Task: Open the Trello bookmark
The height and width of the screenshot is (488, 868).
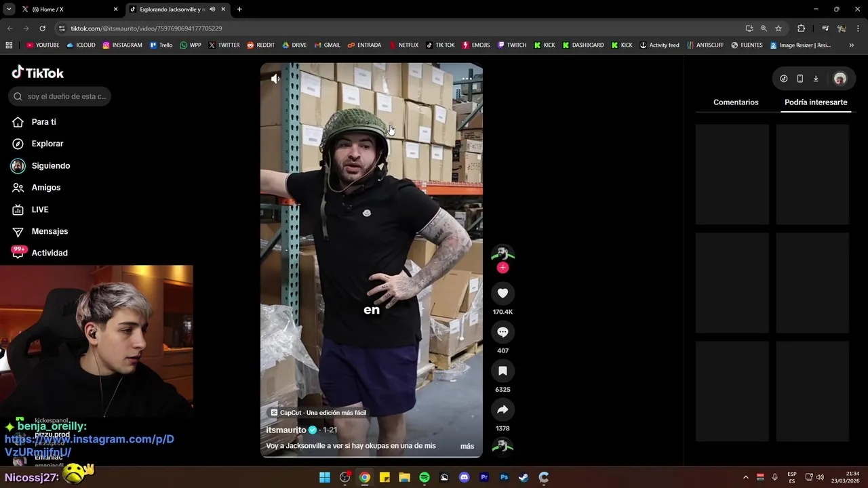Action: click(161, 45)
